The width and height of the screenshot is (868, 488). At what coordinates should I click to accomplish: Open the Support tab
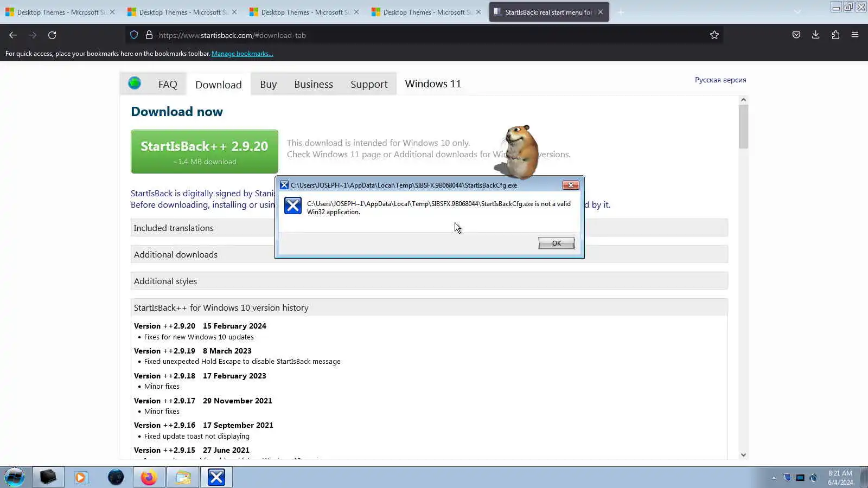tap(369, 84)
